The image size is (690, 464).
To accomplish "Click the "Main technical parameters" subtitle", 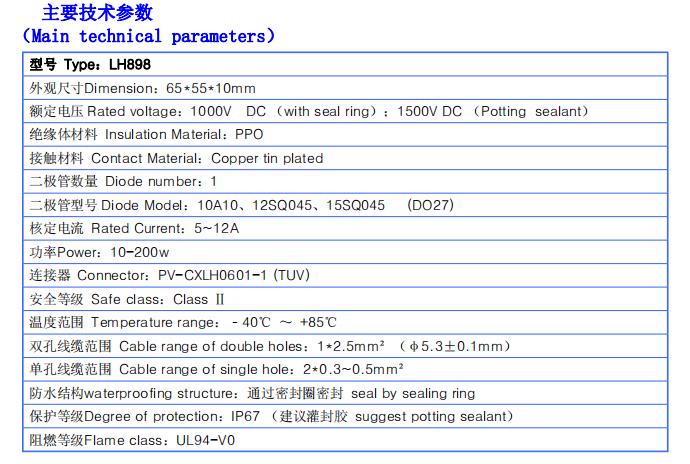I will pos(148,37).
